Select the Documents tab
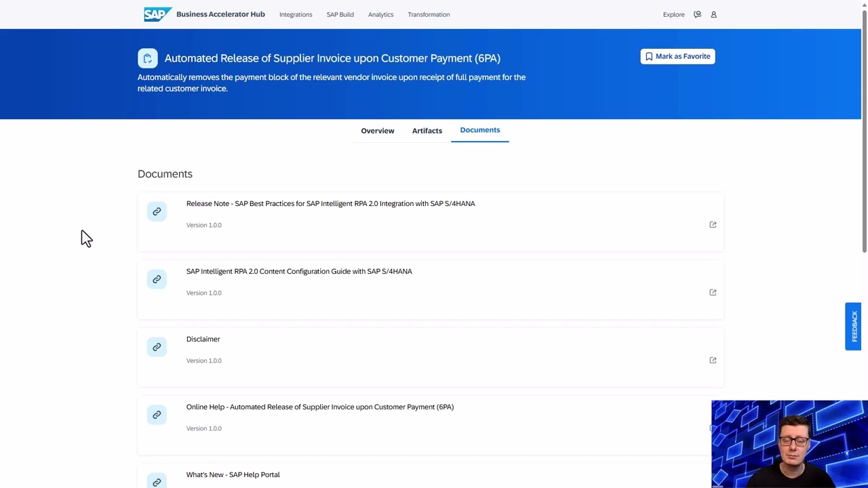 [x=479, y=130]
